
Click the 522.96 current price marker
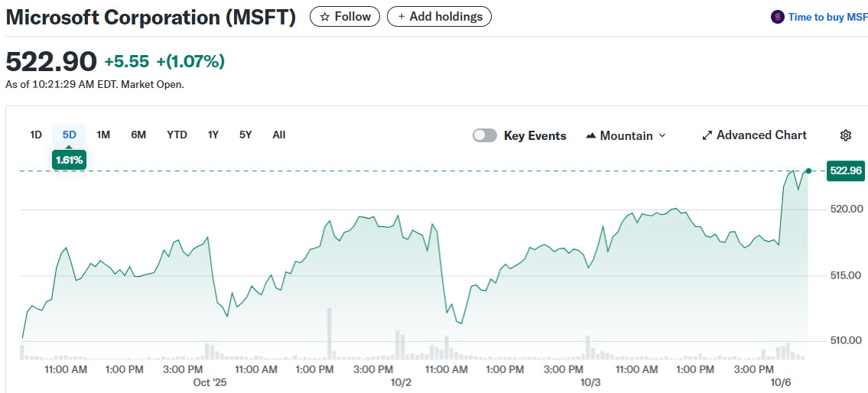pyautogui.click(x=845, y=171)
